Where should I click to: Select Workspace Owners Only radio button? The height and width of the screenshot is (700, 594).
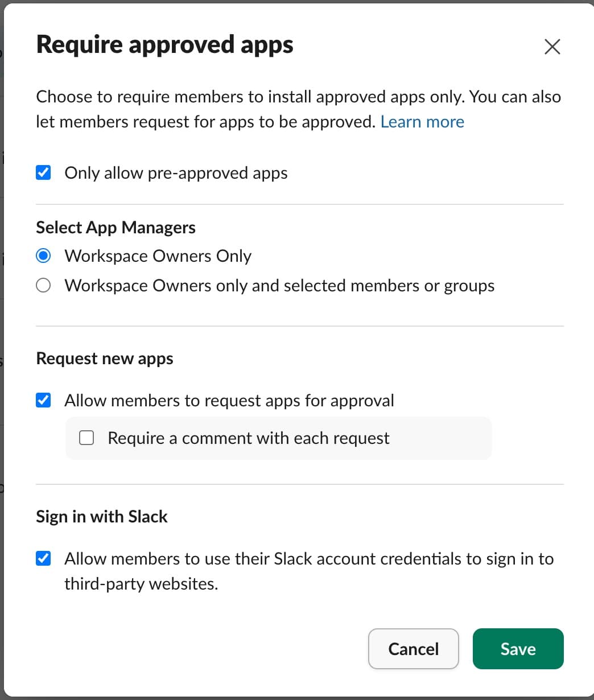43,256
